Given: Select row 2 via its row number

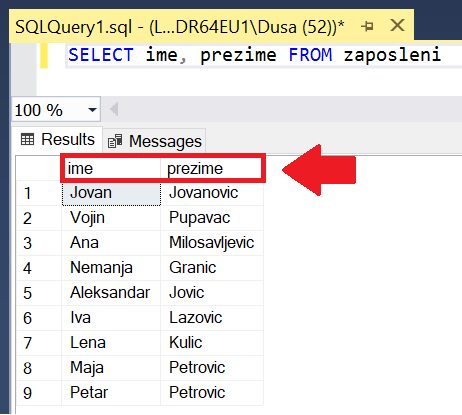Looking at the screenshot, I should pos(39,218).
